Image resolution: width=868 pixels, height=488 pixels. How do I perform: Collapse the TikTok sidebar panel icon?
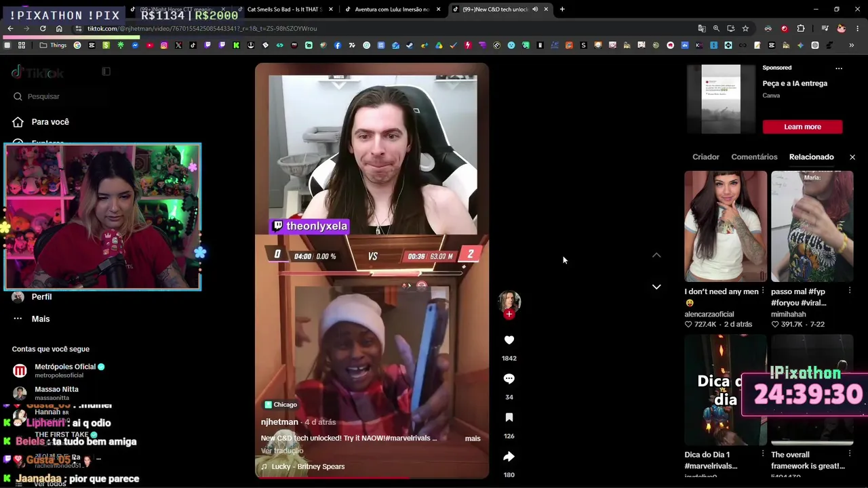pos(106,71)
